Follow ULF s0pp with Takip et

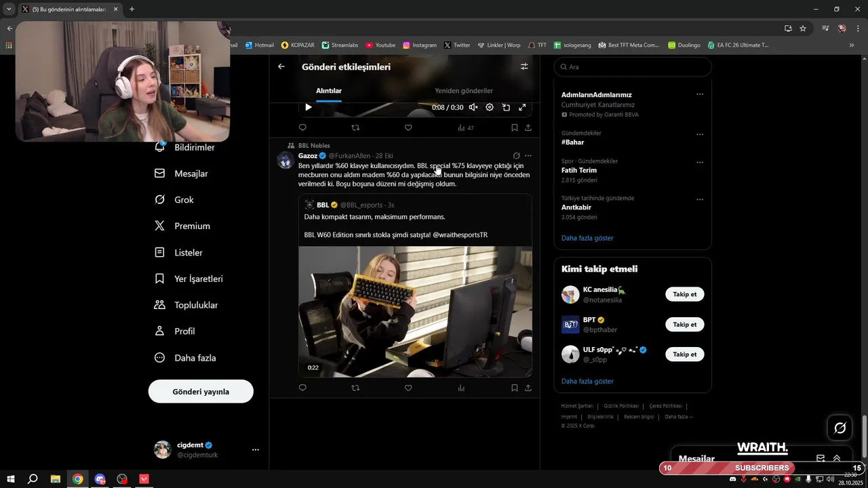point(685,354)
